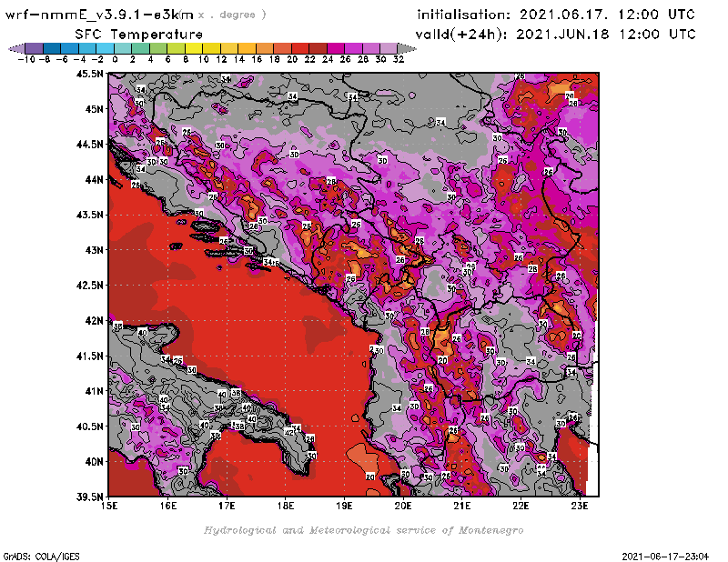Viewport: 728px width, 562px height.
Task: Click the '21E' longitude axis label
Action: (462, 506)
